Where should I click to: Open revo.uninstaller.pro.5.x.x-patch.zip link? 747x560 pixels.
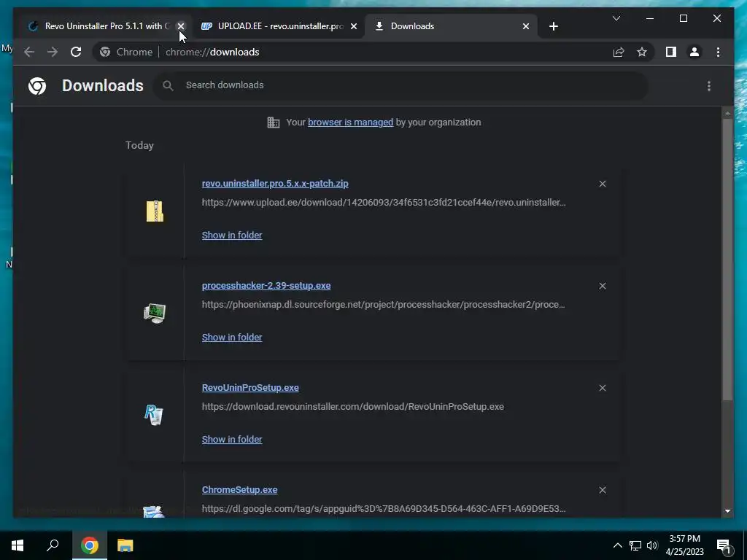pos(275,183)
